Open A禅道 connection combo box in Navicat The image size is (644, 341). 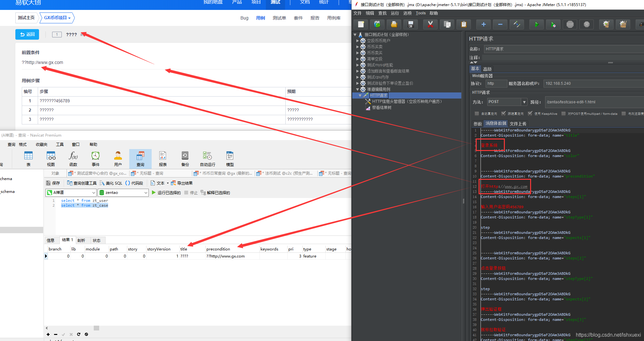tap(71, 193)
